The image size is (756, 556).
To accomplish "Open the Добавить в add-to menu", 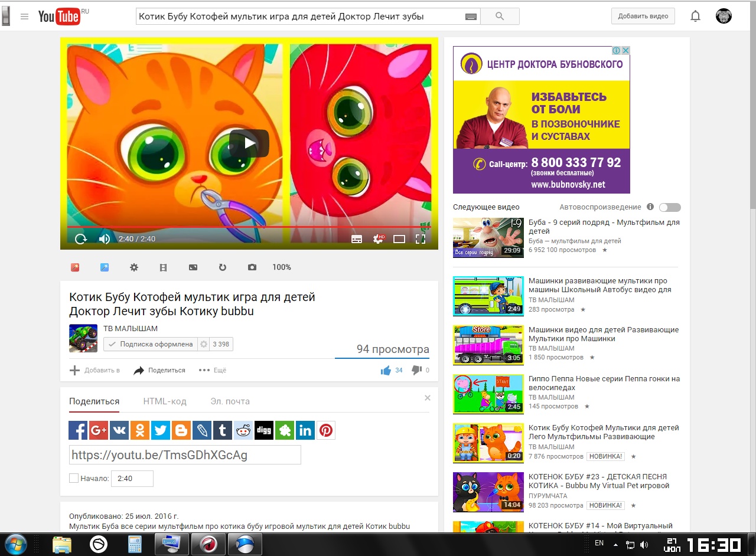I will [94, 370].
